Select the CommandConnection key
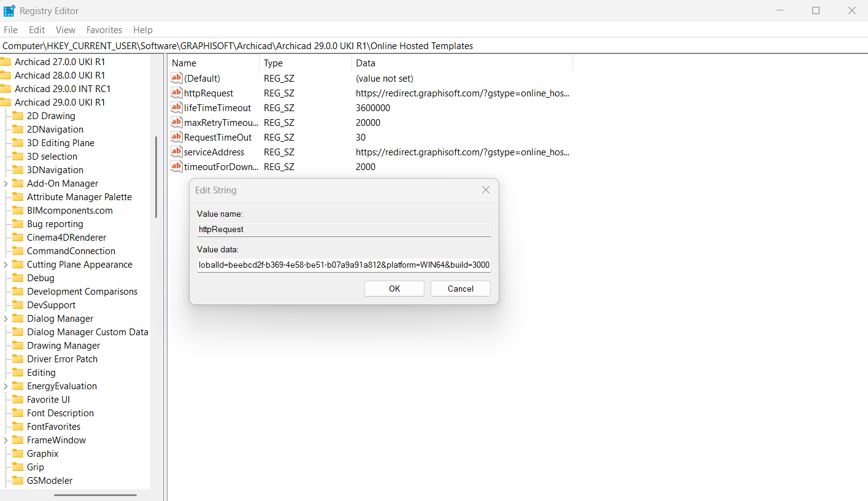 click(x=71, y=251)
